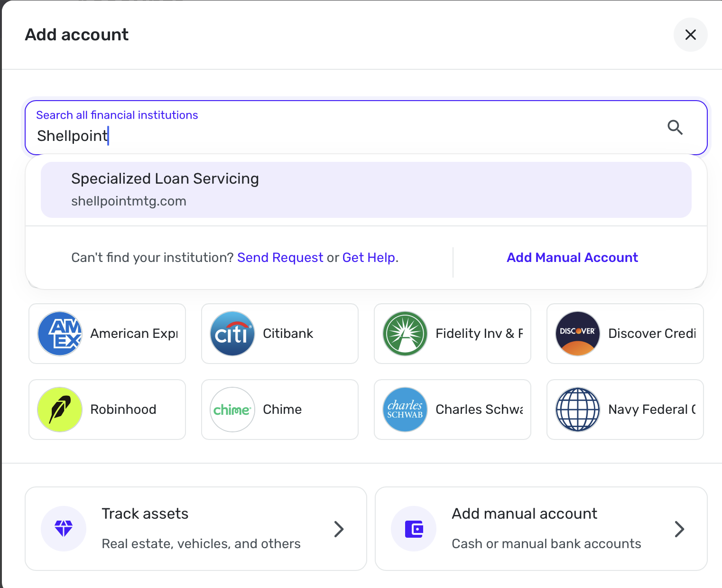Click the manual account wallet icon
722x588 pixels.
click(x=414, y=529)
